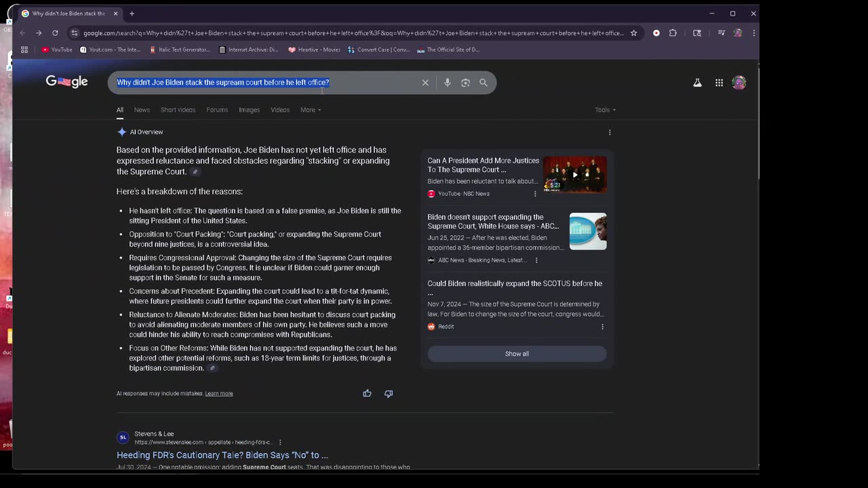Open the Google apps grid
The width and height of the screenshot is (868, 488).
click(719, 83)
